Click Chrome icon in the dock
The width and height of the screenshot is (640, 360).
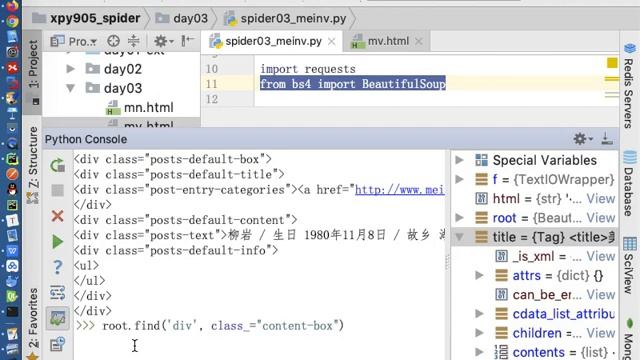[x=12, y=20]
